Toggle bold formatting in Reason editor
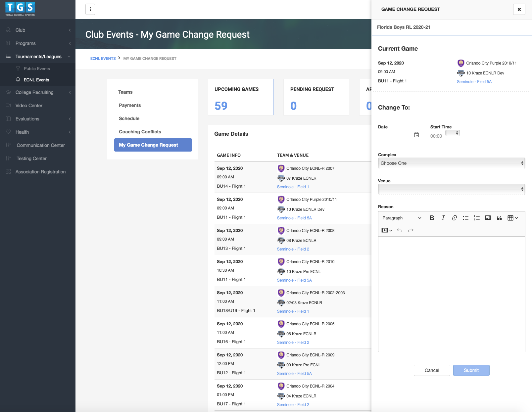Viewport: 532px width, 412px height. click(x=432, y=218)
